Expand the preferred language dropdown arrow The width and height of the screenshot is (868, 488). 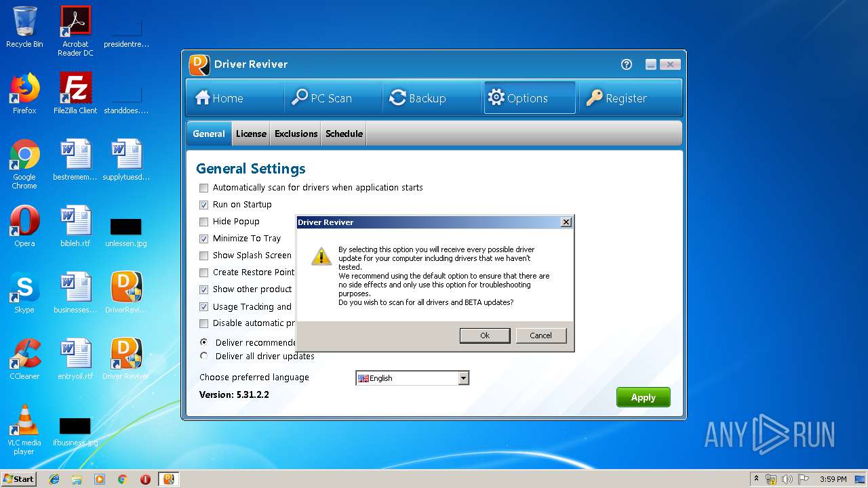click(463, 378)
